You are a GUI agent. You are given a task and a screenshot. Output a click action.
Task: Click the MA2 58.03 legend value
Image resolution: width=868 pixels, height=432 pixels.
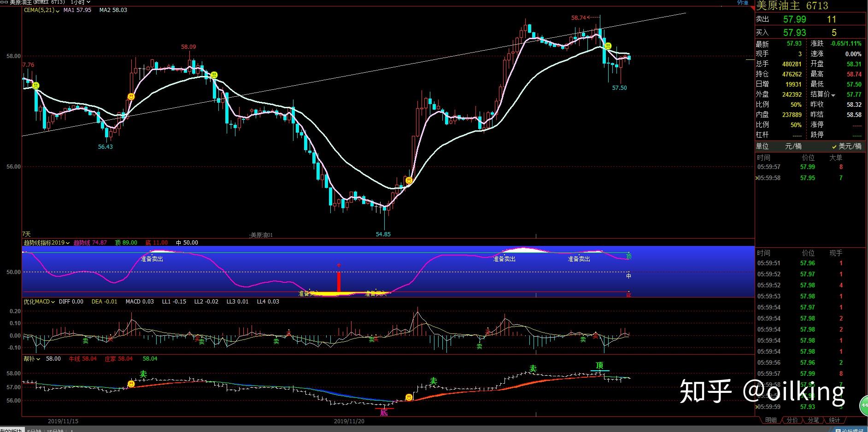coord(113,10)
